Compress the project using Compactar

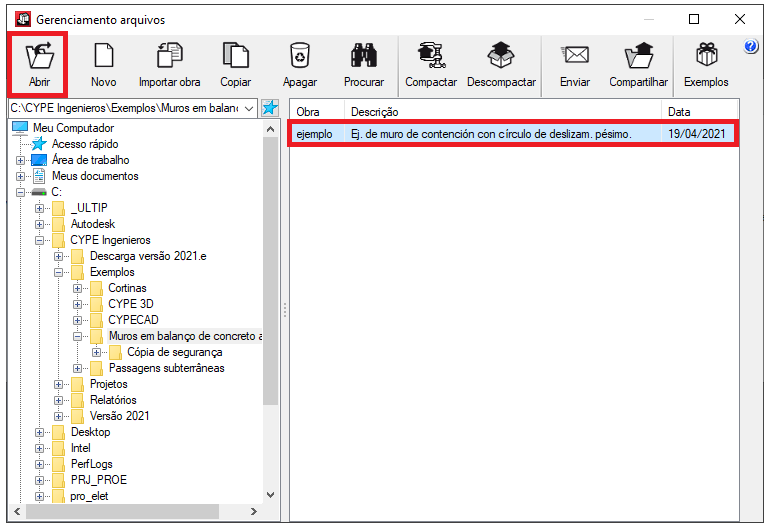[431, 62]
